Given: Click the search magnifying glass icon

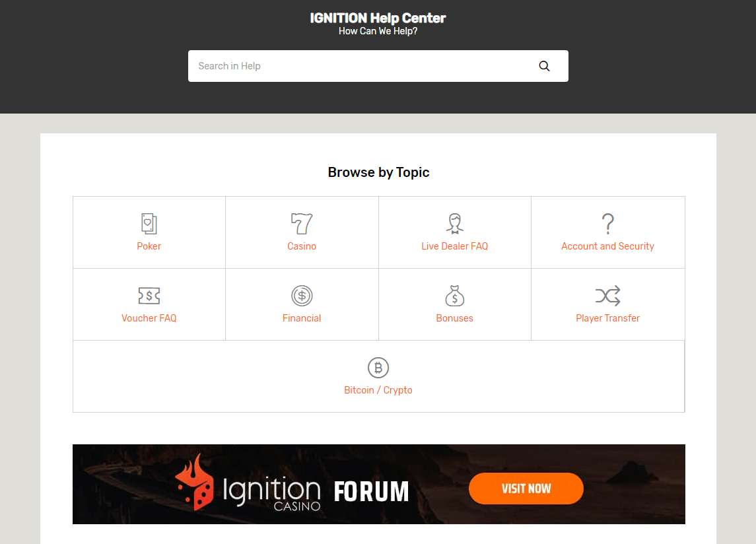Looking at the screenshot, I should coord(544,65).
